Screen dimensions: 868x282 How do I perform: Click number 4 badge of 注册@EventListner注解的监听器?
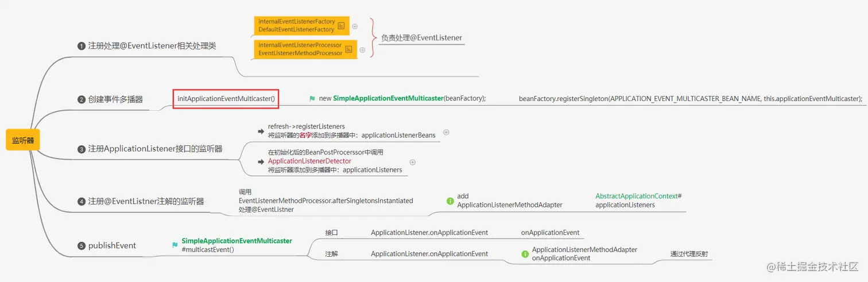point(82,202)
